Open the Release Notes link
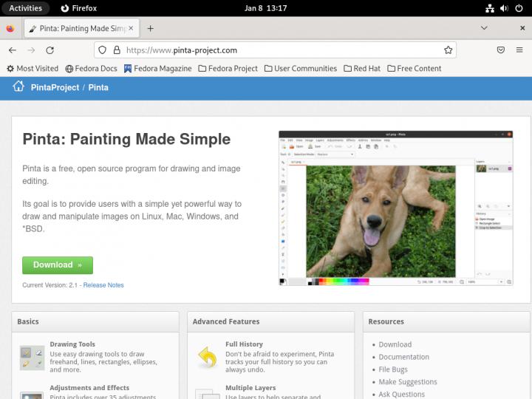Image resolution: width=532 pixels, height=399 pixels. point(103,285)
